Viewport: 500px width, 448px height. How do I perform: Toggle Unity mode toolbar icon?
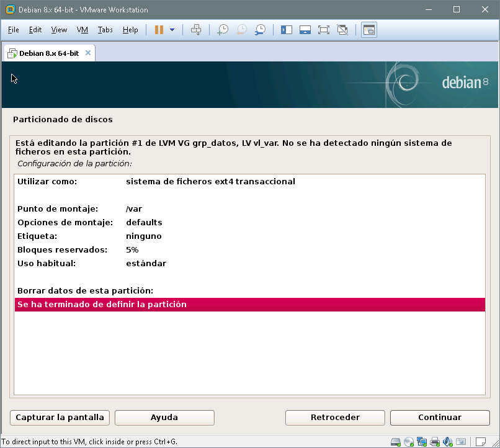click(342, 30)
